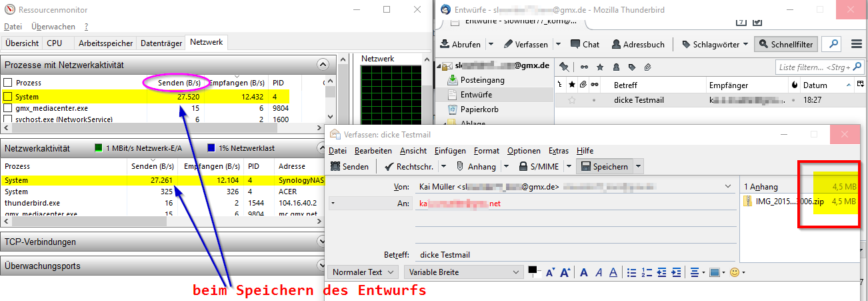Open the insert image dropdown icon

coord(717,272)
